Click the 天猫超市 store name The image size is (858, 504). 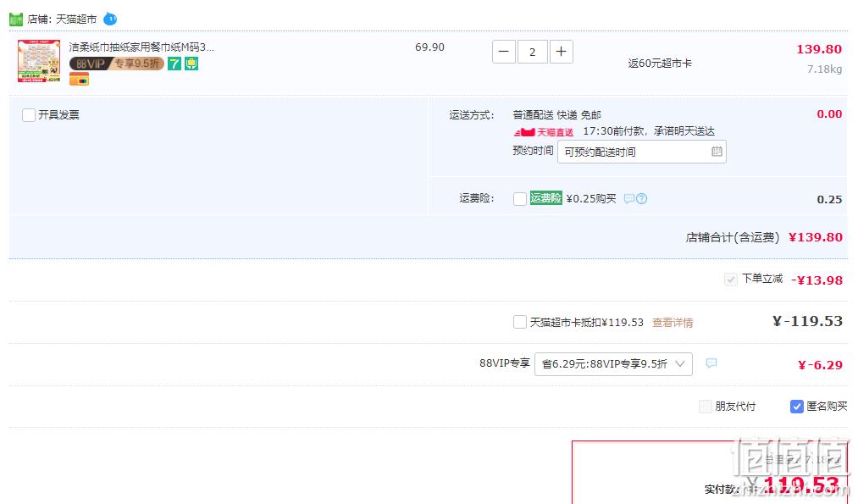(76, 19)
